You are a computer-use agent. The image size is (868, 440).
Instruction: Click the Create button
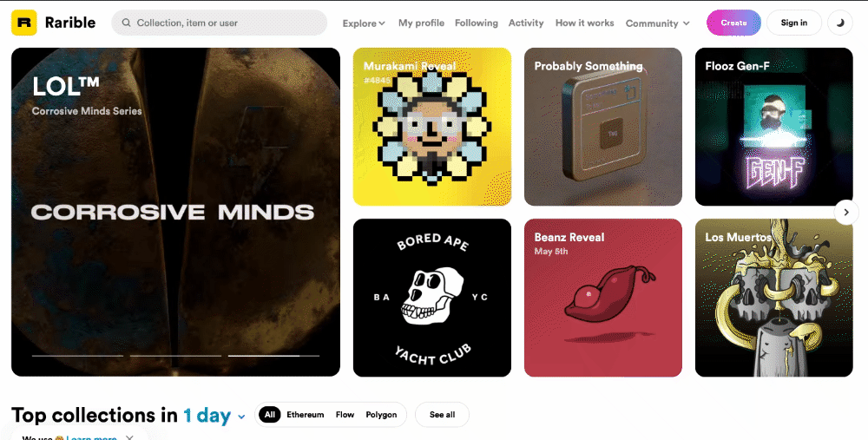[733, 23]
